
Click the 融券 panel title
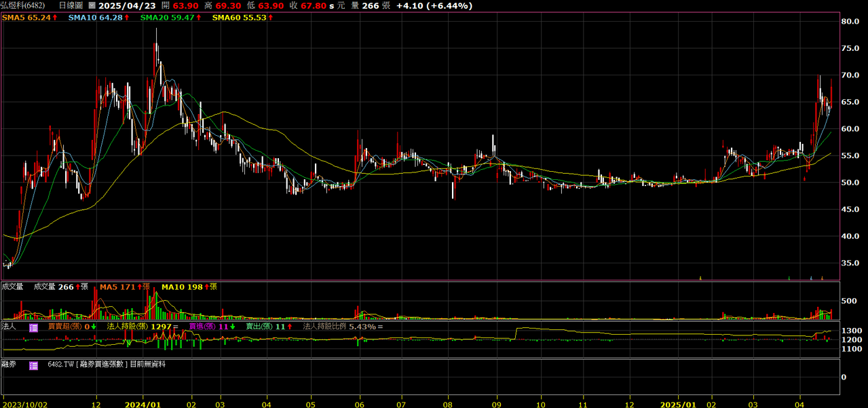(9, 365)
